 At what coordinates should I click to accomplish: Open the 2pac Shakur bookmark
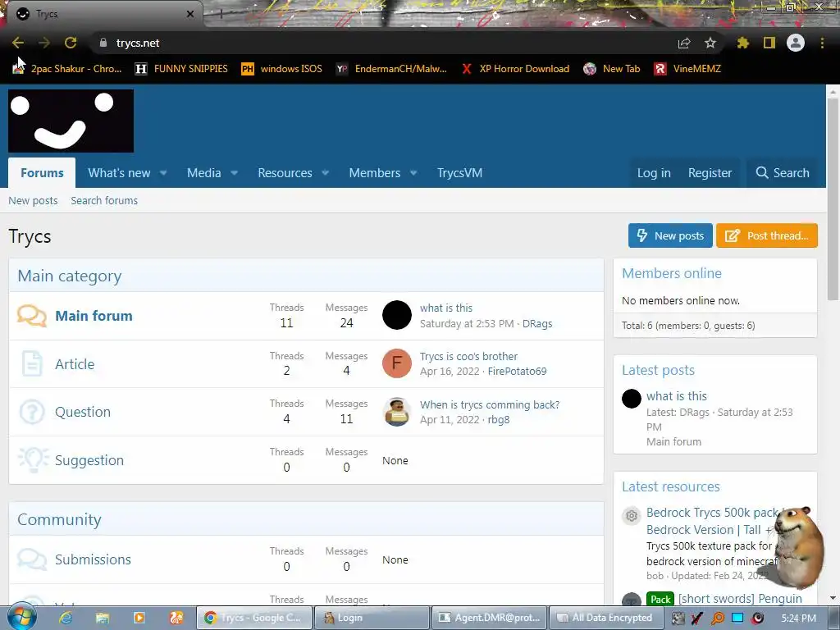67,69
